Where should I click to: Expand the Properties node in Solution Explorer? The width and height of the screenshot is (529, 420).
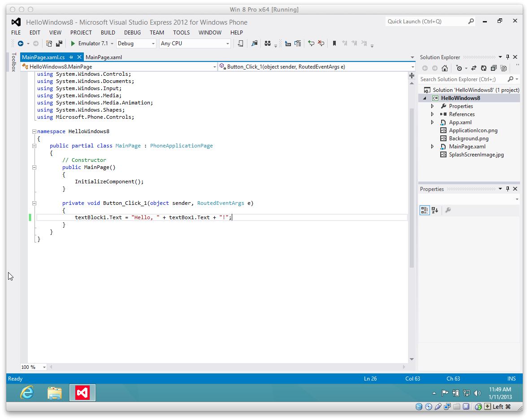tap(432, 106)
